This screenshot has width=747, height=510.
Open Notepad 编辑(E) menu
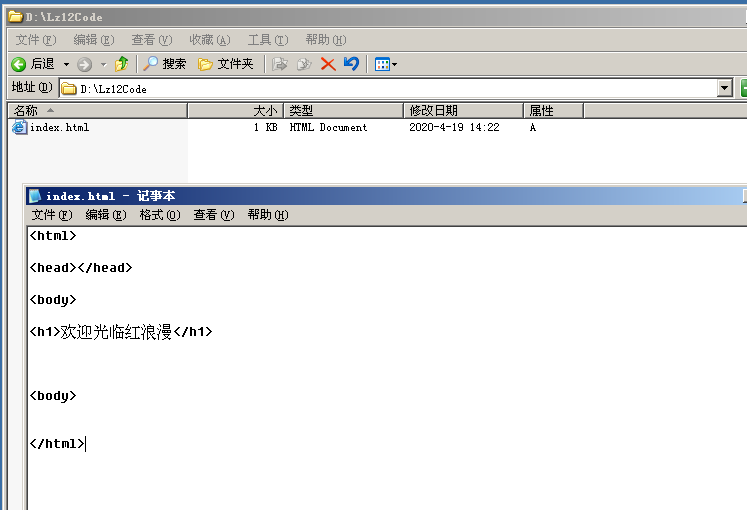(106, 215)
